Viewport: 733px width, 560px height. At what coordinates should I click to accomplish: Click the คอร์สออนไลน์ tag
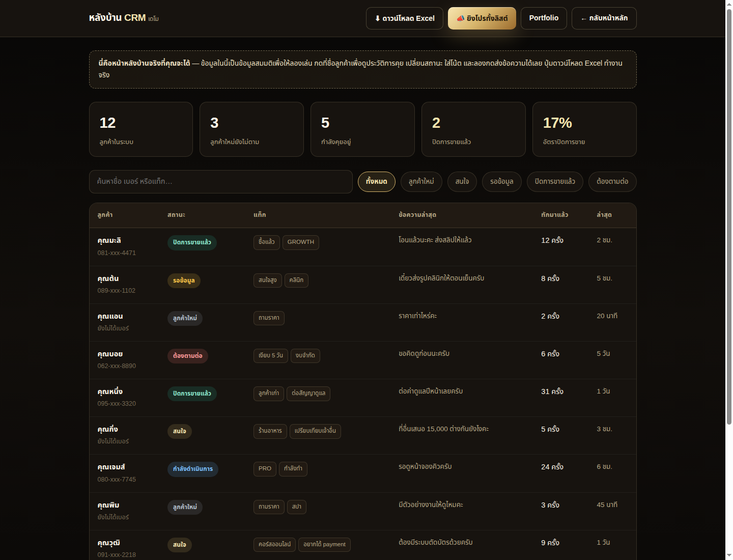pyautogui.click(x=275, y=545)
